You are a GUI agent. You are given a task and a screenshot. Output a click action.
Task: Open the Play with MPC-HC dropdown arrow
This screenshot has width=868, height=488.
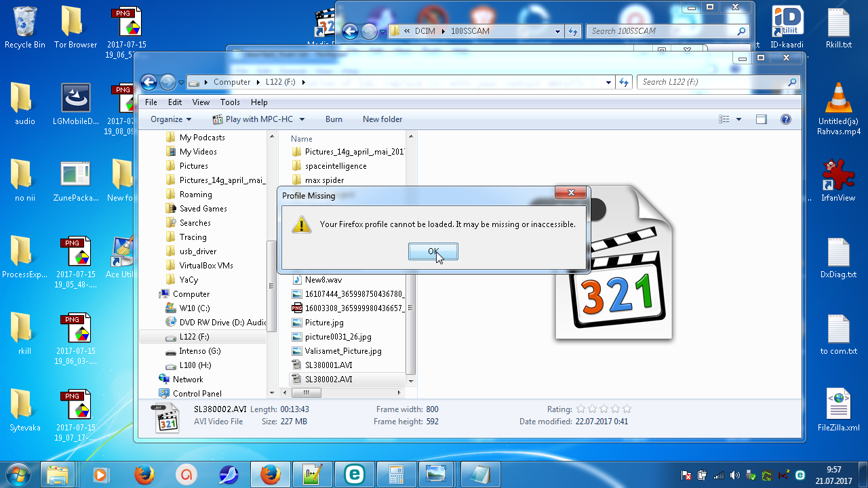point(302,119)
